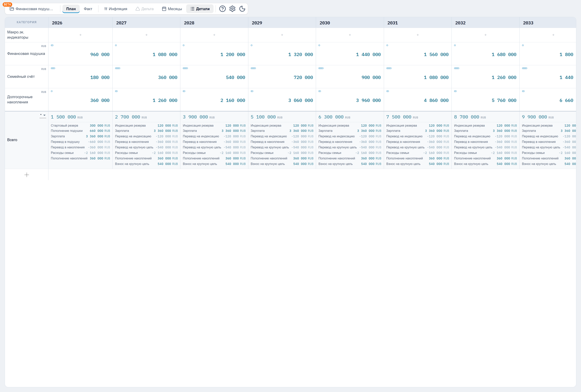Open settings gear icon

pos(232,9)
